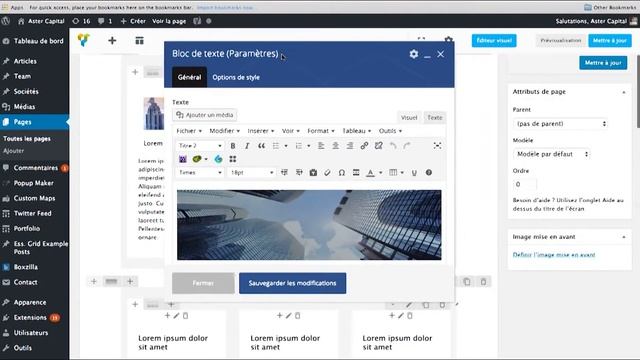
Task: Redo the last edit
Action: click(x=407, y=146)
